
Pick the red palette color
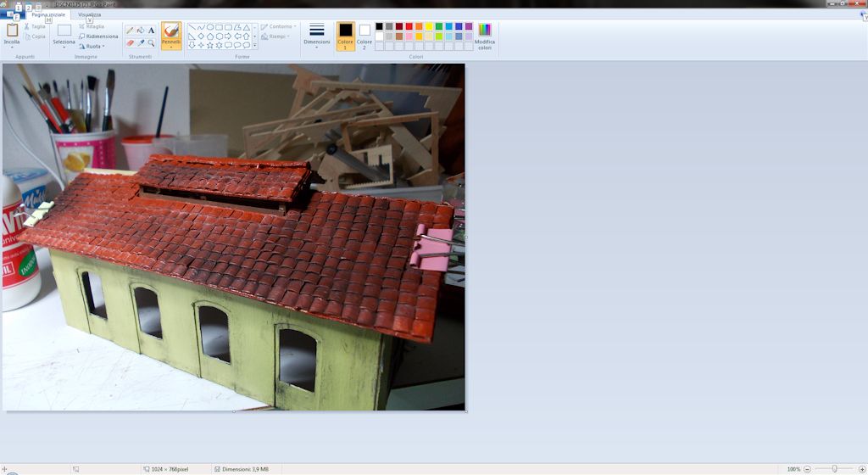[x=409, y=26]
